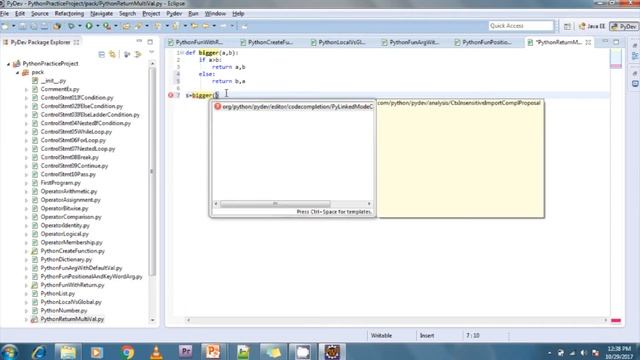Maximize the editor area
The image size is (640, 360).
(616, 42)
